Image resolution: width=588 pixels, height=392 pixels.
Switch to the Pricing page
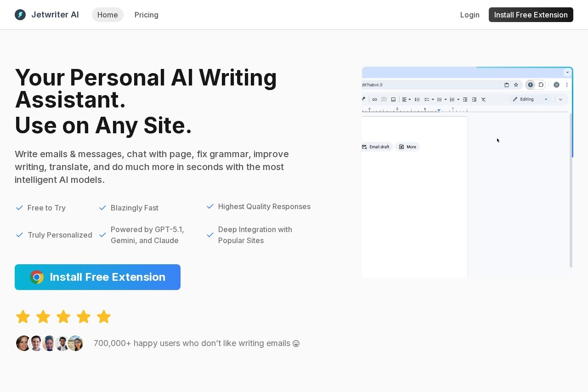point(147,15)
